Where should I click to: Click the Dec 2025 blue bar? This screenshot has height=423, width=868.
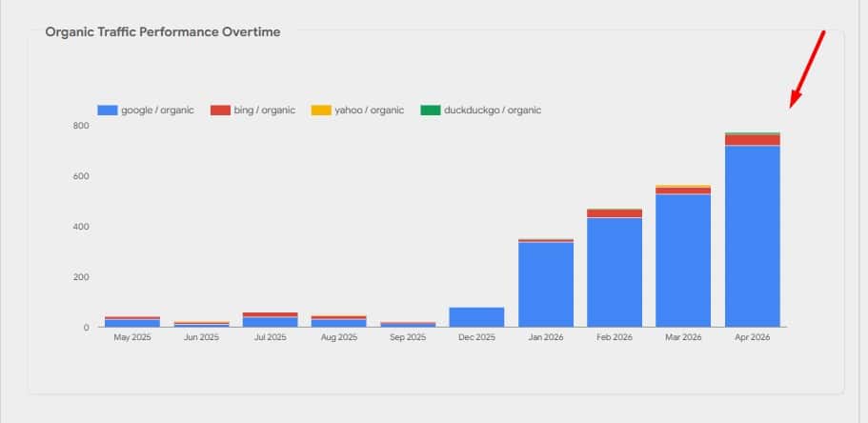[x=476, y=317]
